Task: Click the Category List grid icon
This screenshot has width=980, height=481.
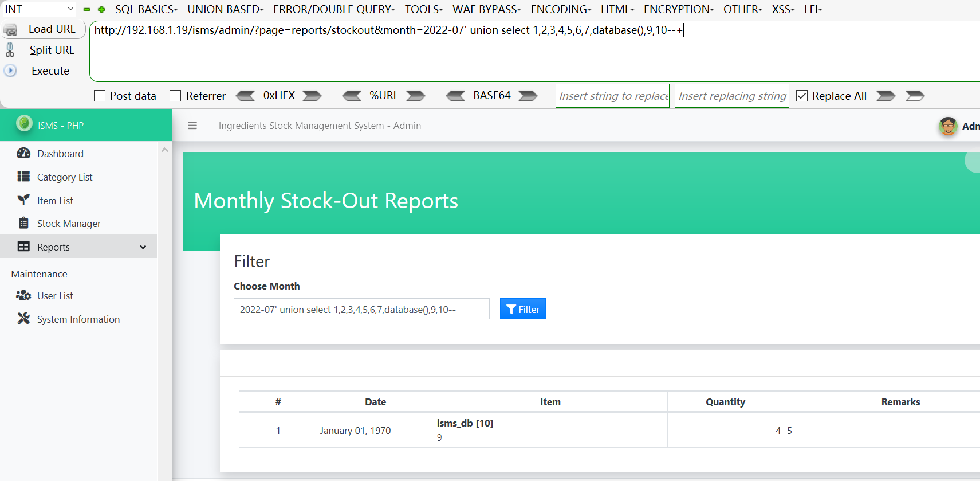Action: [23, 177]
